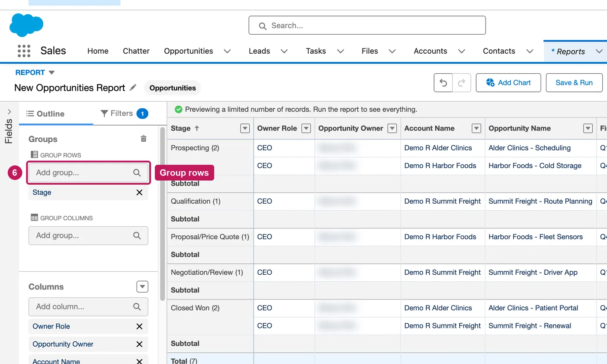The height and width of the screenshot is (364, 607).
Task: Edit report name with pencil icon
Action: [133, 88]
